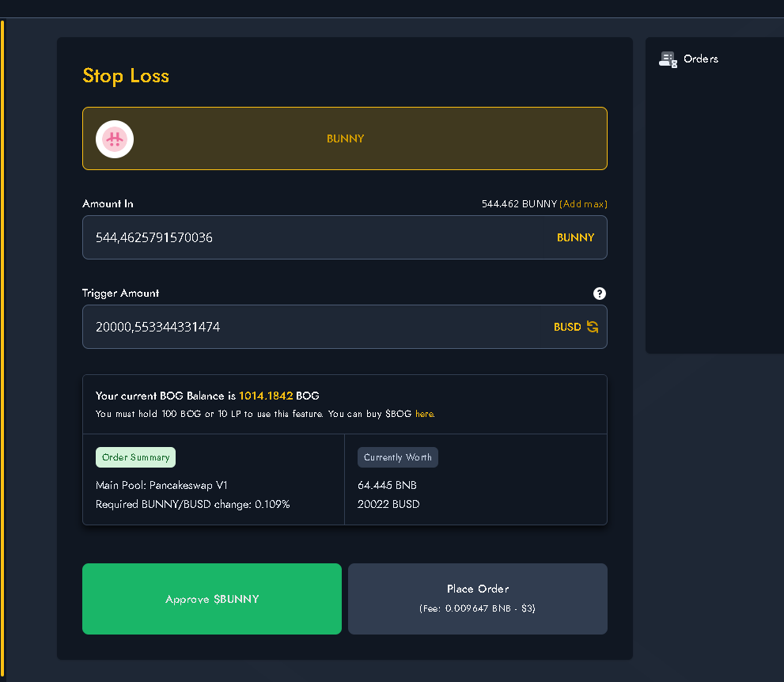Viewport: 784px width, 682px height.
Task: Focus the Trigger Amount input field
Action: 344,327
